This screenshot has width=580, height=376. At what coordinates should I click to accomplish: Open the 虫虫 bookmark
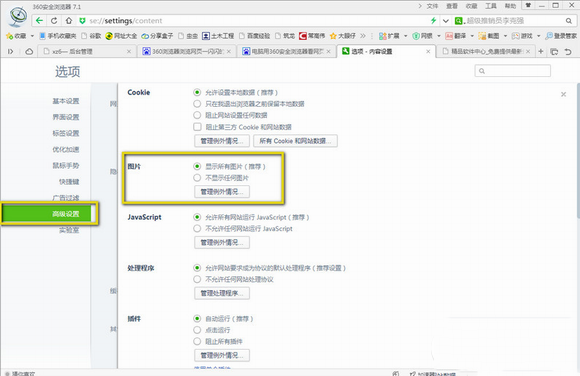click(188, 36)
